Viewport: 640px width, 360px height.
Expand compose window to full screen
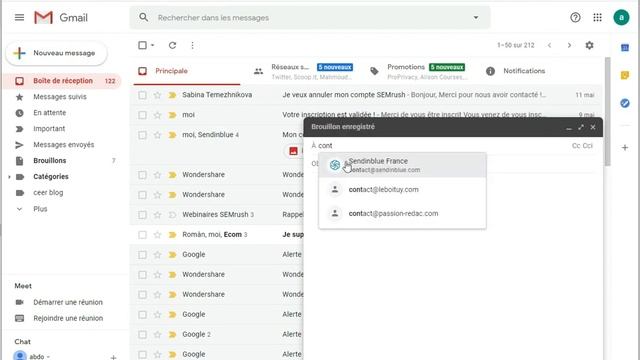click(581, 127)
